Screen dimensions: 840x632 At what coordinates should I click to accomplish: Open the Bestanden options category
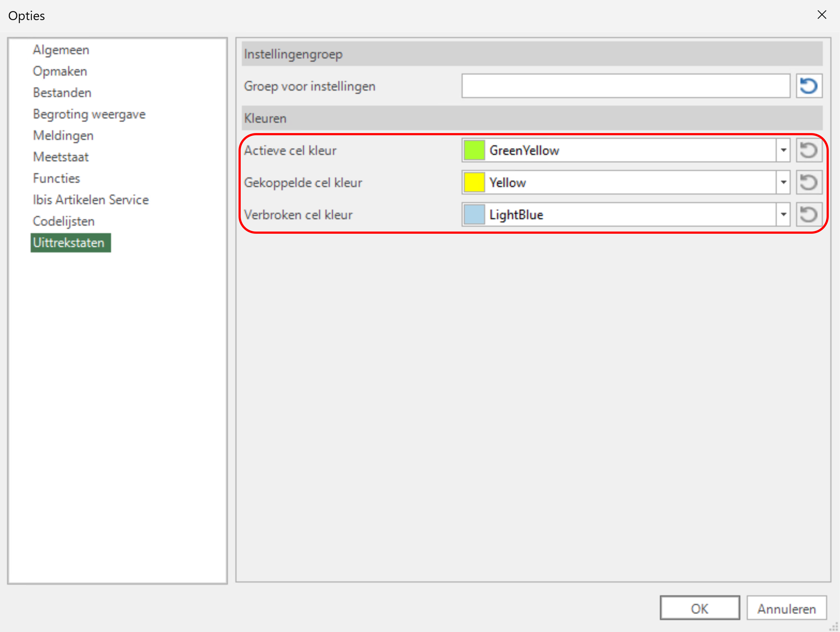tap(62, 93)
